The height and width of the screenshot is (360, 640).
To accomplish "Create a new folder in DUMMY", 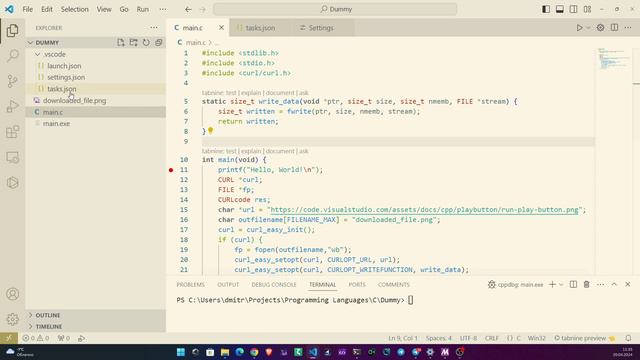I will pyautogui.click(x=133, y=42).
